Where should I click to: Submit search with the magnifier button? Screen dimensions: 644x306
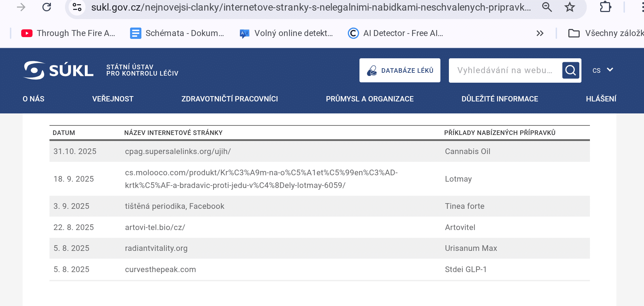point(570,70)
